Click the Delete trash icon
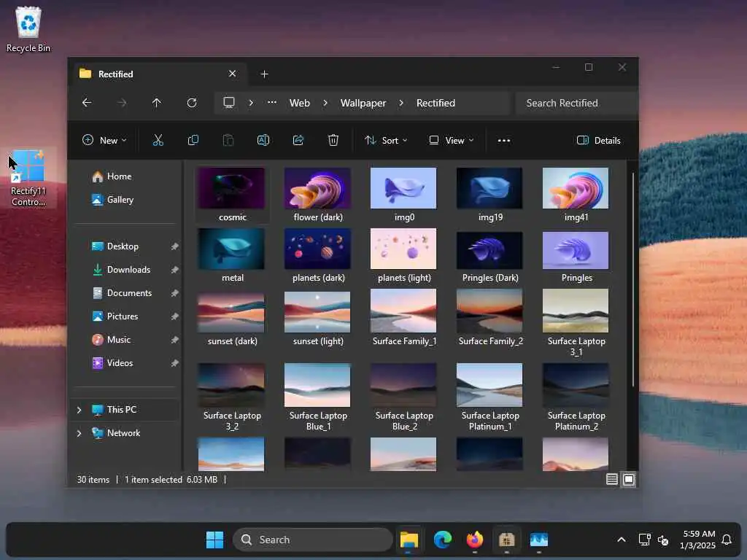 [x=333, y=140]
